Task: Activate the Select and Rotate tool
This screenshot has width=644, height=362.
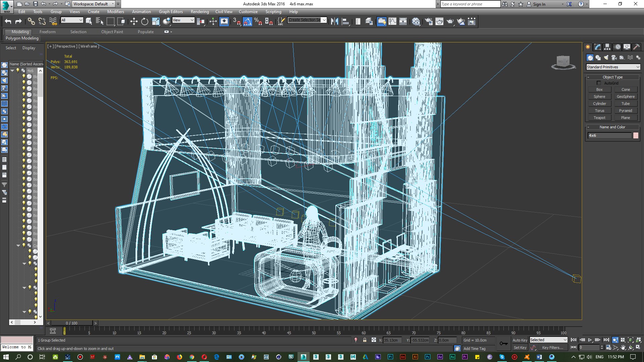Action: click(x=145, y=22)
